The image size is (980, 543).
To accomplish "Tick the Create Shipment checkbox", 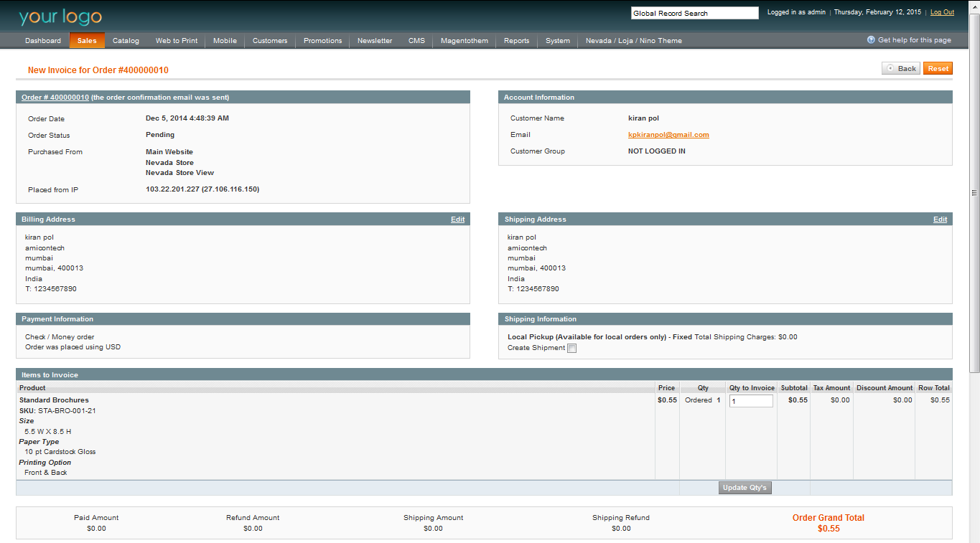I will tap(572, 349).
